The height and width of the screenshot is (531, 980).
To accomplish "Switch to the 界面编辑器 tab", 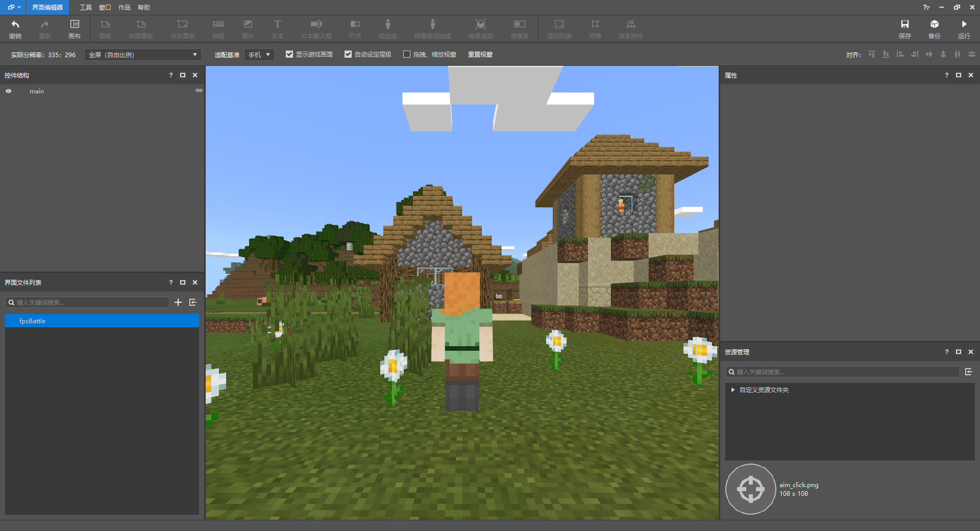I will [47, 7].
